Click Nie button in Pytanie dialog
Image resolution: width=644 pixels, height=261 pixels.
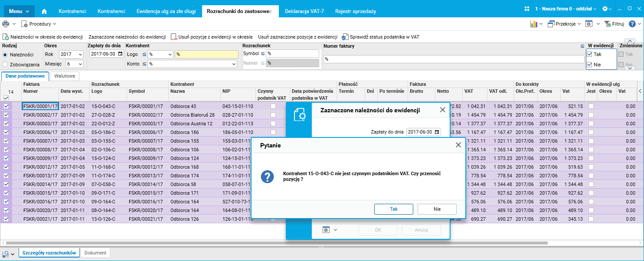pyautogui.click(x=437, y=209)
